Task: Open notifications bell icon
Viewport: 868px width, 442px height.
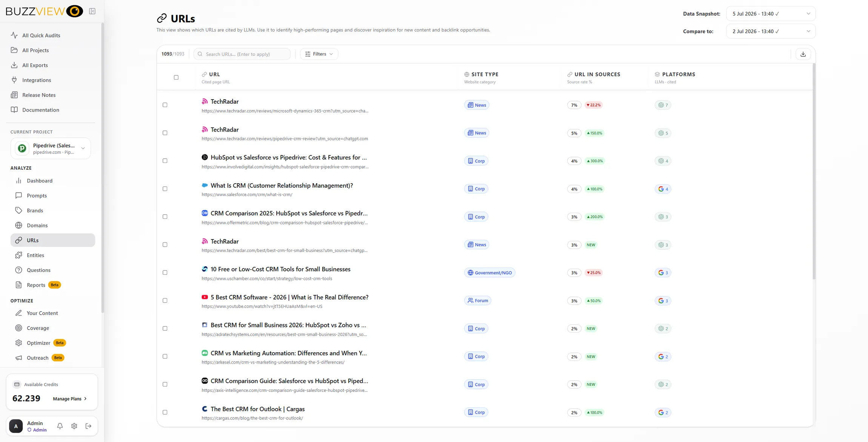Action: tap(60, 426)
